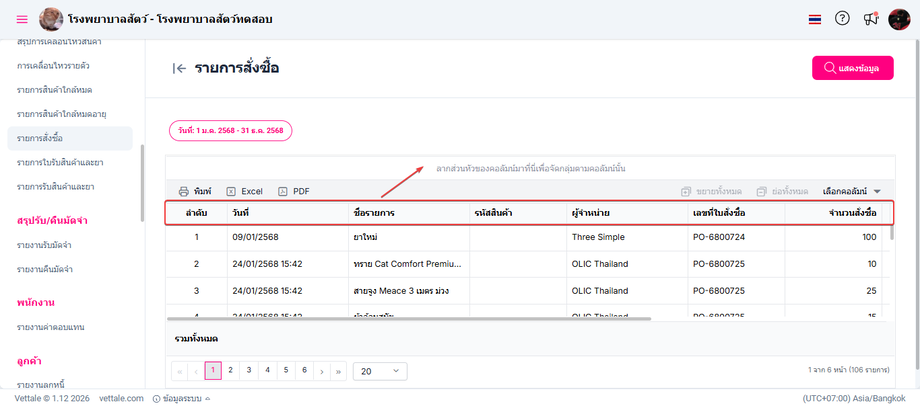Collapse sidebar with back arrow icon
Image resolution: width=920 pixels, height=408 pixels.
point(179,68)
